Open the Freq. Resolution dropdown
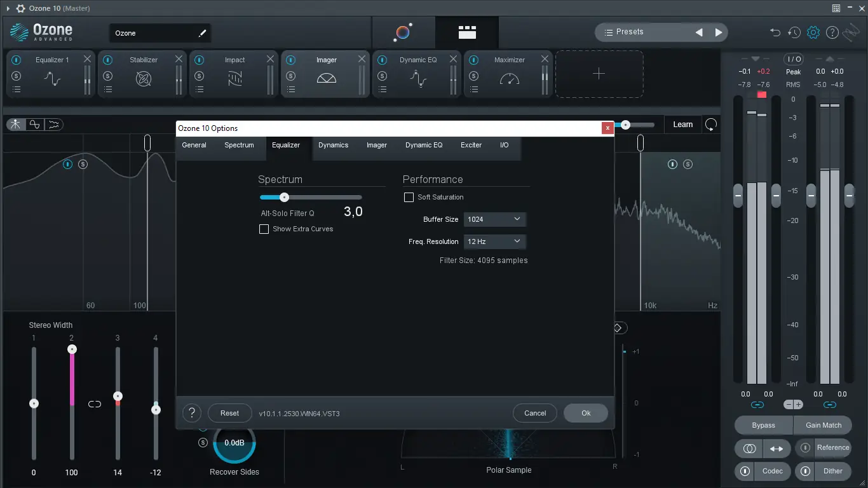 pyautogui.click(x=494, y=241)
